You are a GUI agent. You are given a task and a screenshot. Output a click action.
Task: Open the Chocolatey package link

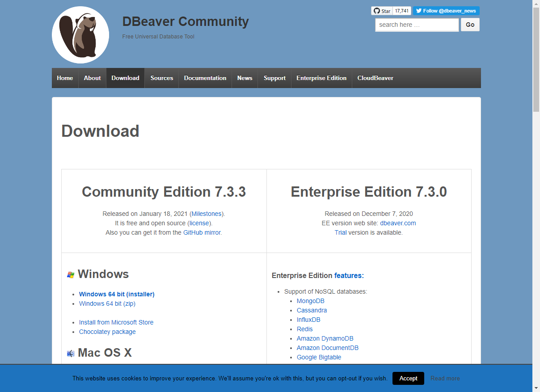coord(107,332)
